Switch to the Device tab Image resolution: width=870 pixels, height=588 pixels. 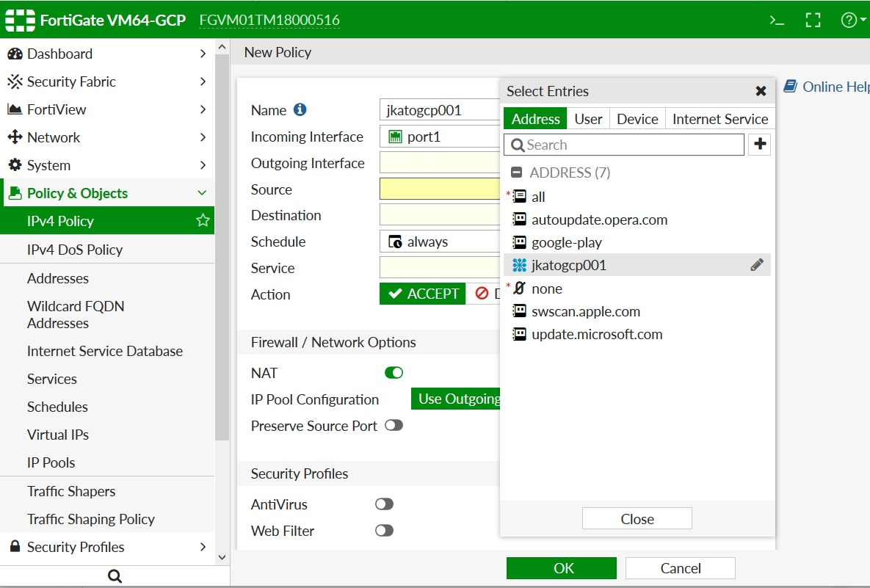point(637,119)
